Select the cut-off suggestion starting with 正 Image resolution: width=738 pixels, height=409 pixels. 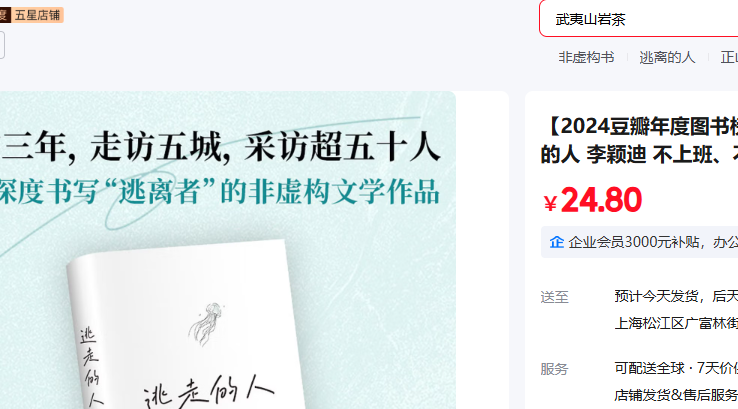729,57
